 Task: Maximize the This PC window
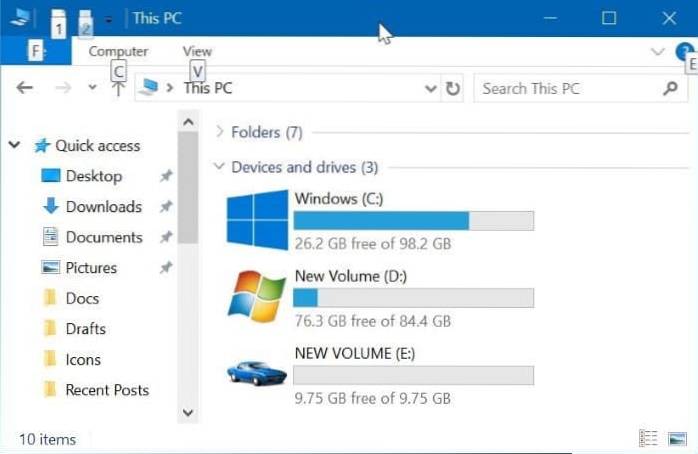(x=609, y=18)
